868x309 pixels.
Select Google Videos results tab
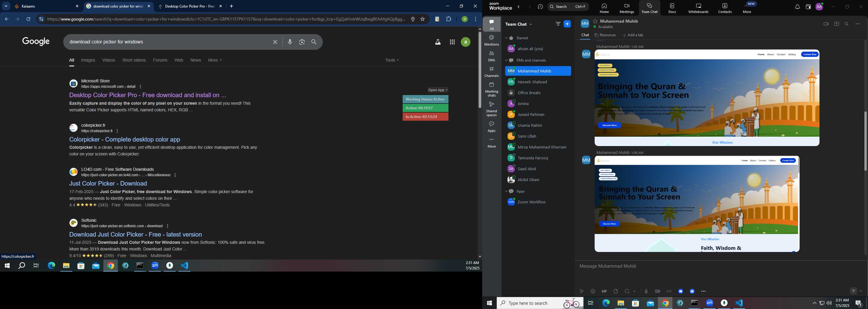[x=108, y=60]
